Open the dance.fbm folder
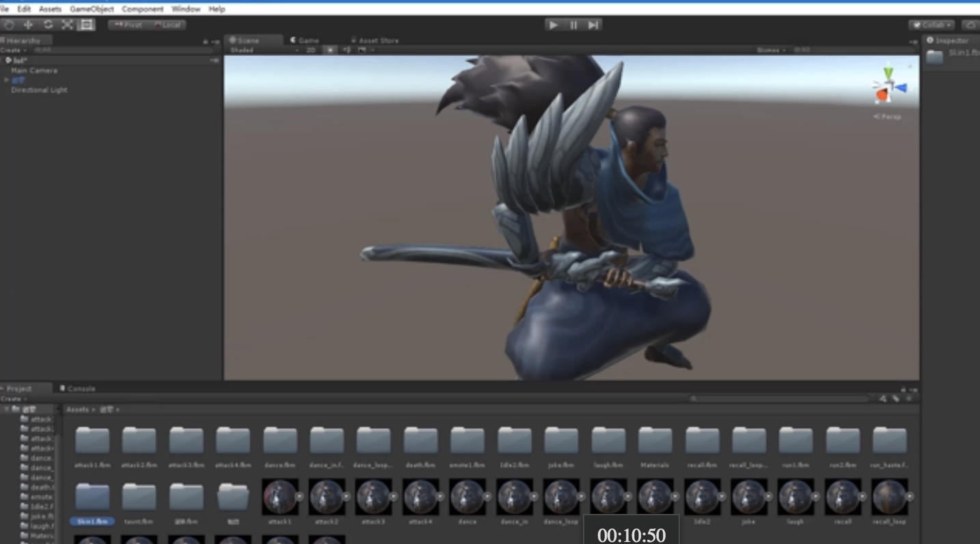 tap(280, 440)
